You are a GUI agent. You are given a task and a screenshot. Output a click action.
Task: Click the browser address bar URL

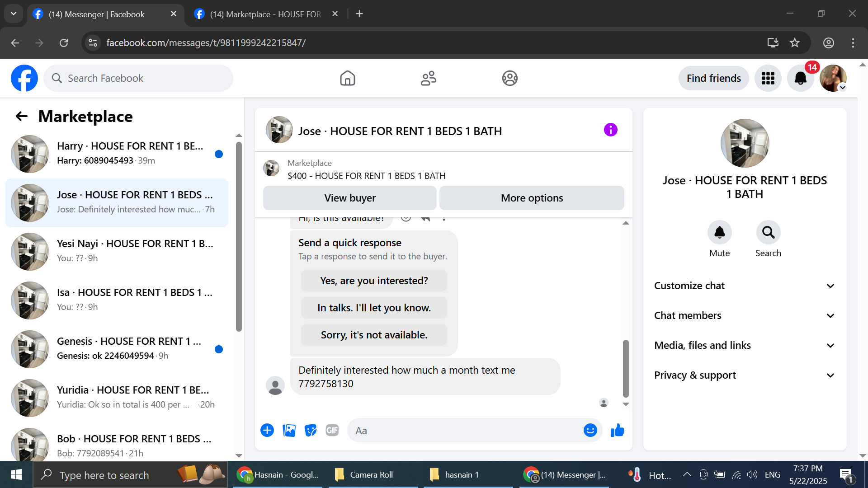206,43
